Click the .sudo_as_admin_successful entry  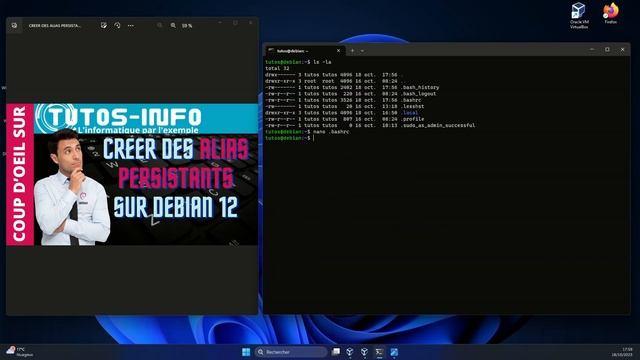tap(438, 125)
